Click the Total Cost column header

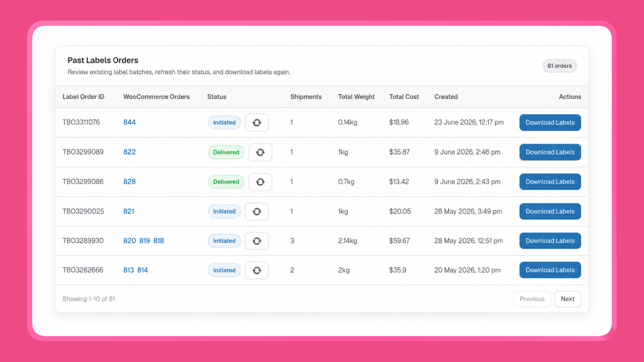[x=404, y=97]
